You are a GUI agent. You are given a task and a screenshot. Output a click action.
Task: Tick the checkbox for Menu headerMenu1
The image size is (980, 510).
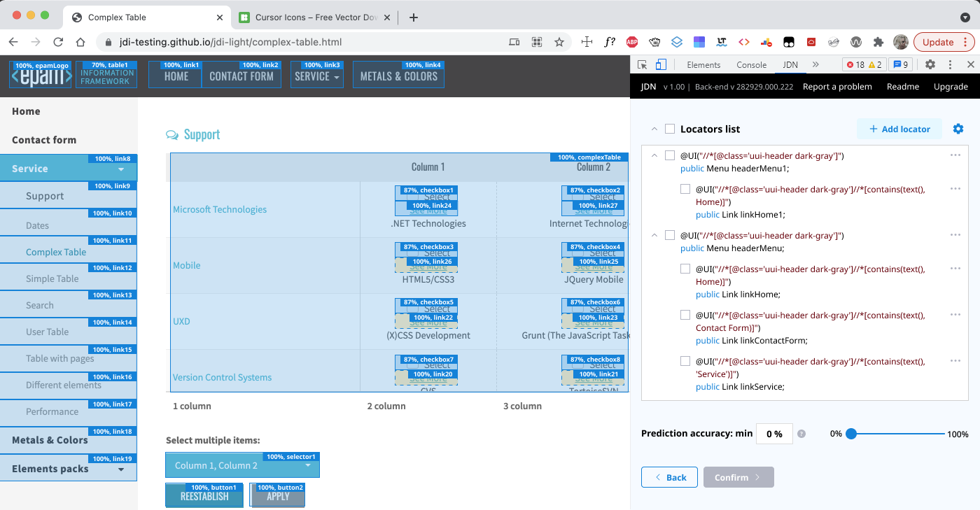pos(670,155)
